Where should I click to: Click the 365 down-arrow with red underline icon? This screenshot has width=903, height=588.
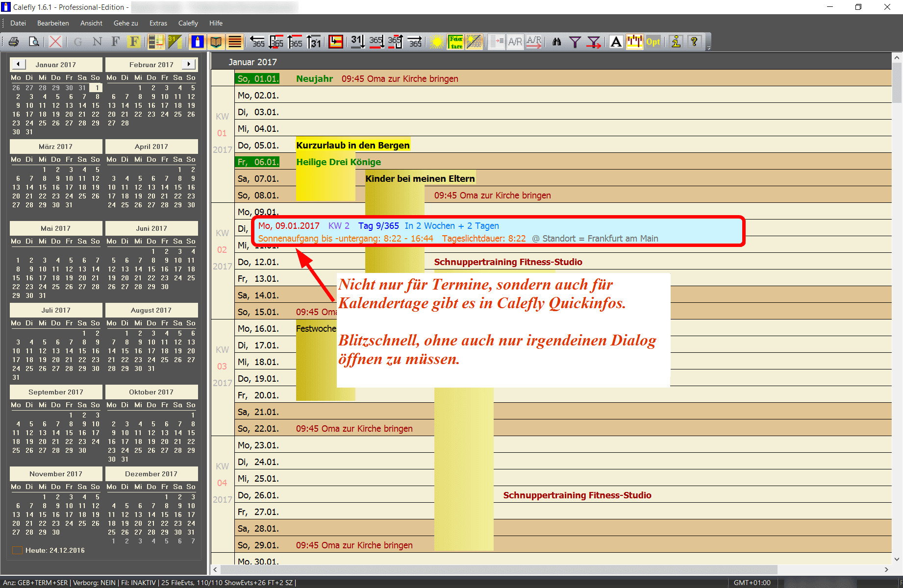tap(376, 42)
